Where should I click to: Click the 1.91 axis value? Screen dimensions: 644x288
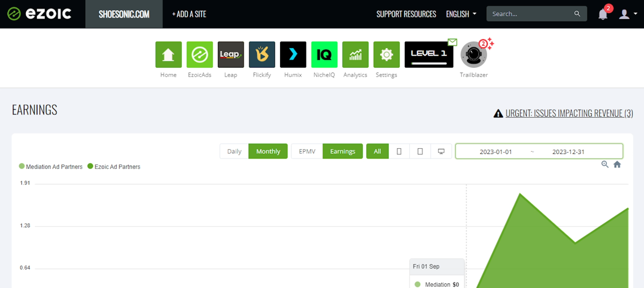pyautogui.click(x=25, y=183)
